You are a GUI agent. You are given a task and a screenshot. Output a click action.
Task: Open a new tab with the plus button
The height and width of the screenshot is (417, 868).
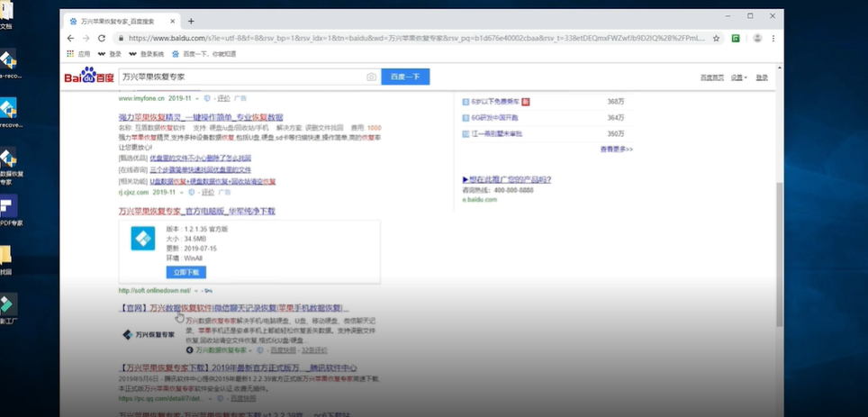click(x=191, y=22)
